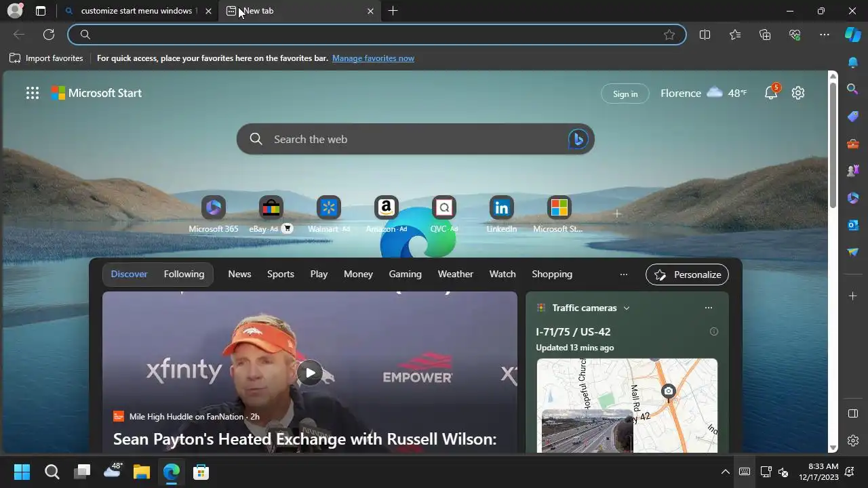Open the Microsoft Start app launcher grid

tap(33, 93)
